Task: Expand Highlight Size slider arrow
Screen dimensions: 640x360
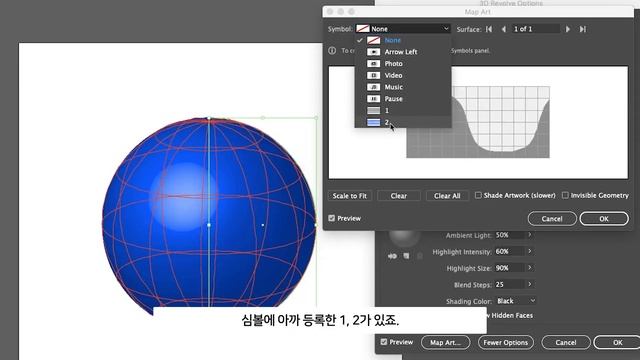Action: click(x=530, y=268)
